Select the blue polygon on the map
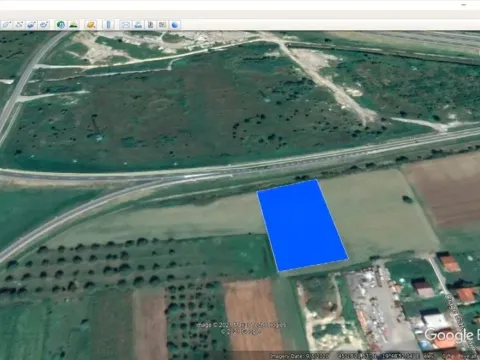 coord(302,226)
